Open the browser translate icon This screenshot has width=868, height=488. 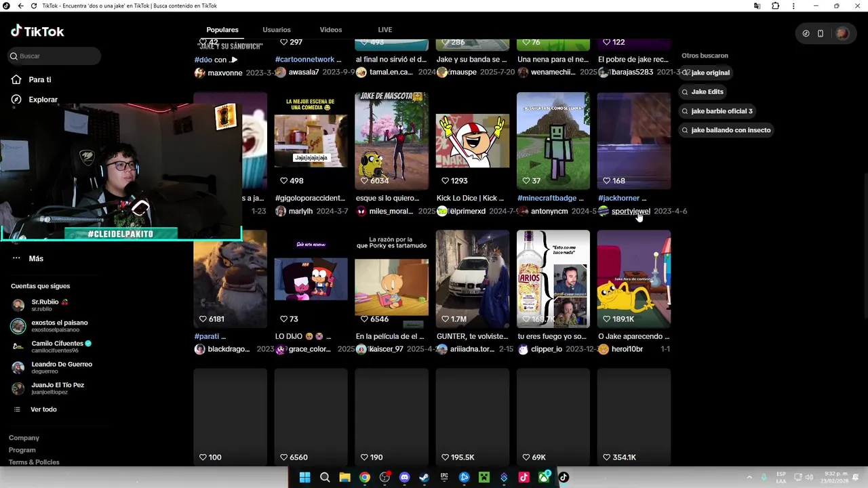[757, 5]
